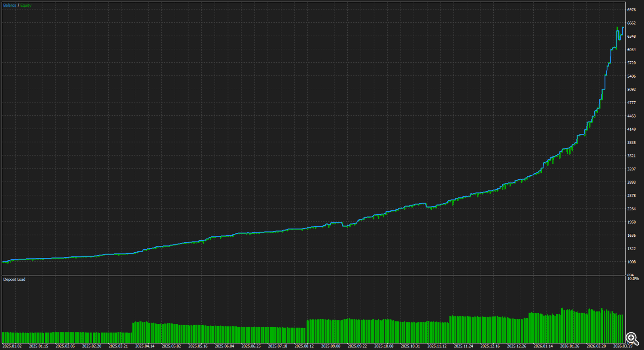Click the 4777 axis value
This screenshot has height=350, width=644.
(x=632, y=103)
